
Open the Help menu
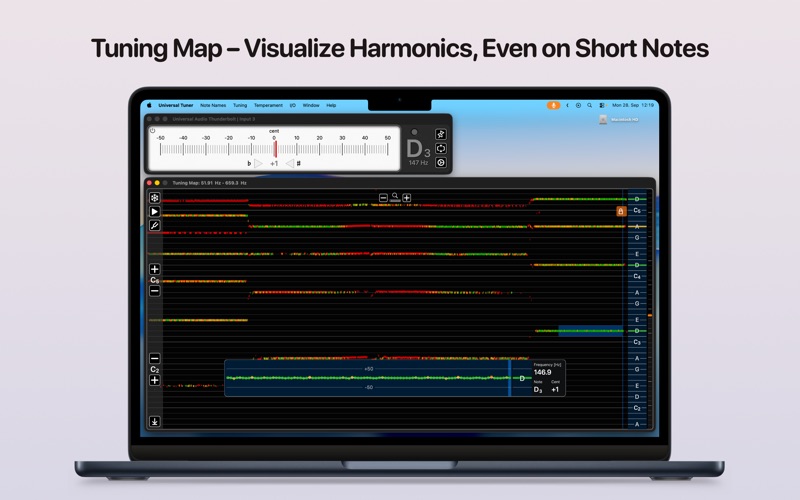pos(331,106)
